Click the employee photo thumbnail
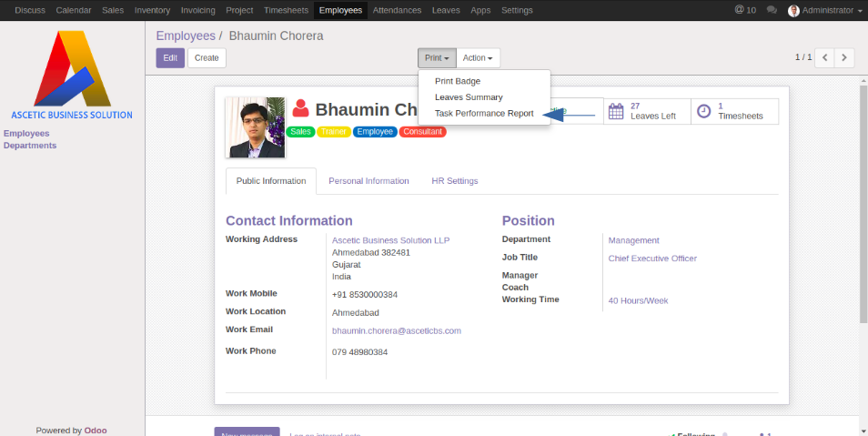Image resolution: width=868 pixels, height=436 pixels. 255,127
